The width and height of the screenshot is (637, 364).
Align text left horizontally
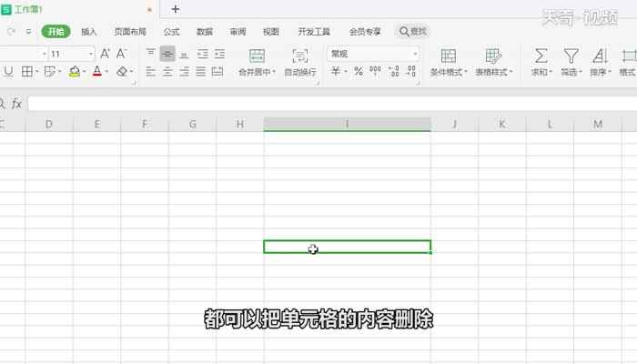pyautogui.click(x=151, y=72)
